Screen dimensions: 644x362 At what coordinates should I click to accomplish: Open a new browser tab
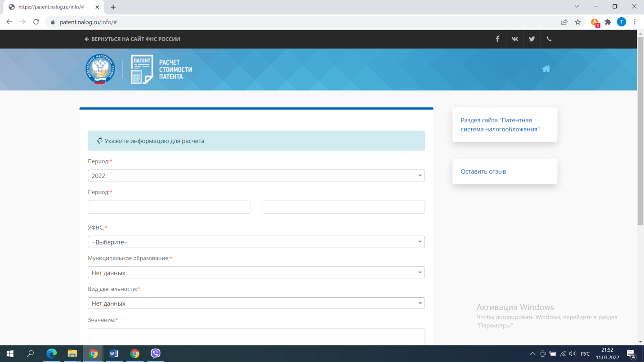(113, 7)
